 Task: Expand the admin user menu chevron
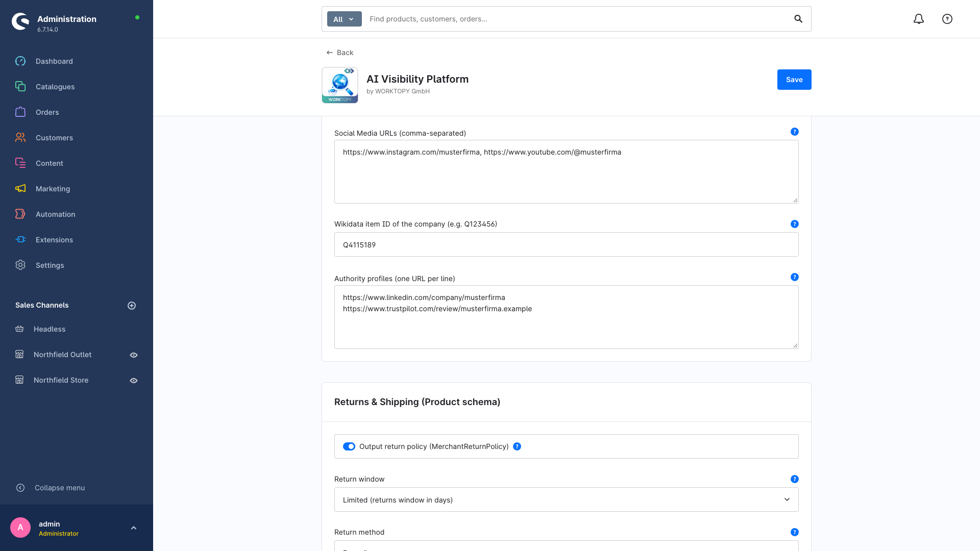click(134, 528)
